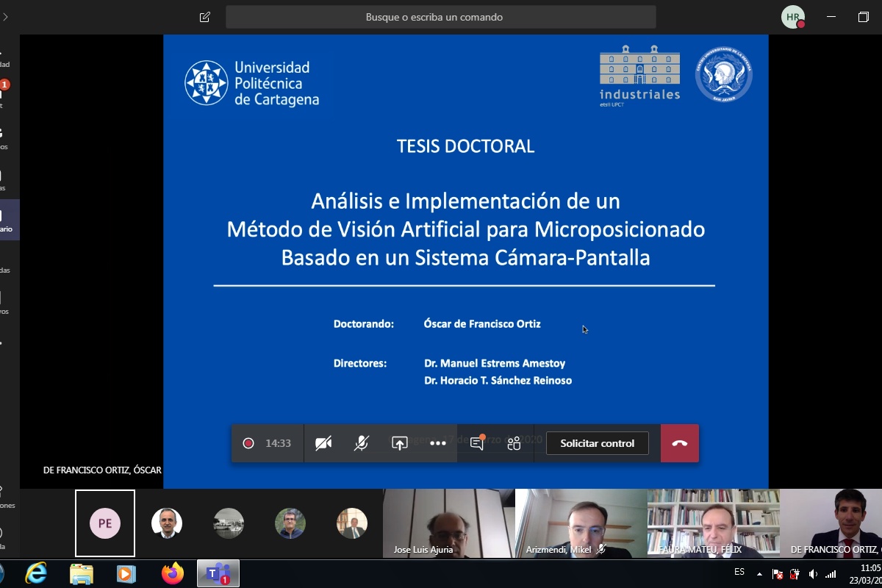This screenshot has height=588, width=882.
Task: Click Dr. Manuel Estrems Amestoy text
Action: [495, 363]
